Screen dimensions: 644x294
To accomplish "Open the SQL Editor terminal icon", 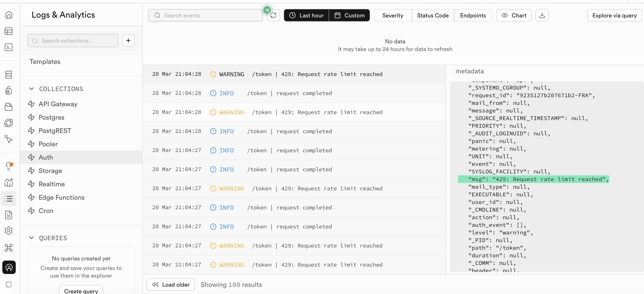I will point(9,47).
